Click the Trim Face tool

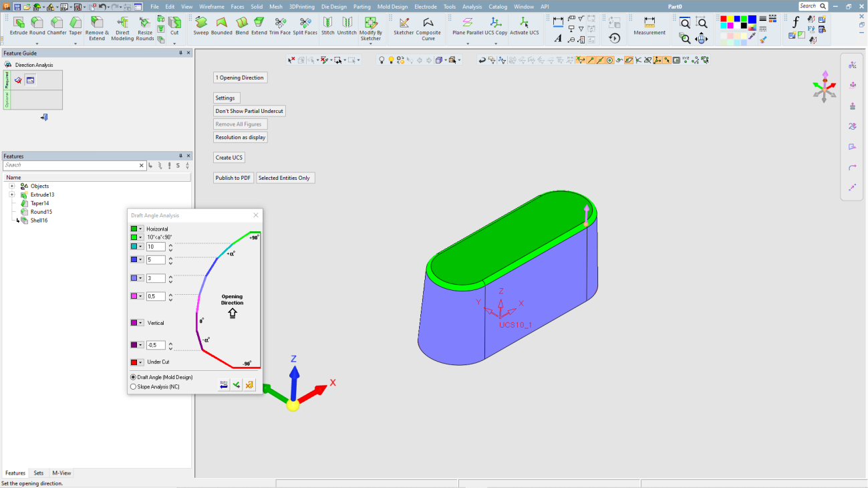coord(280,23)
